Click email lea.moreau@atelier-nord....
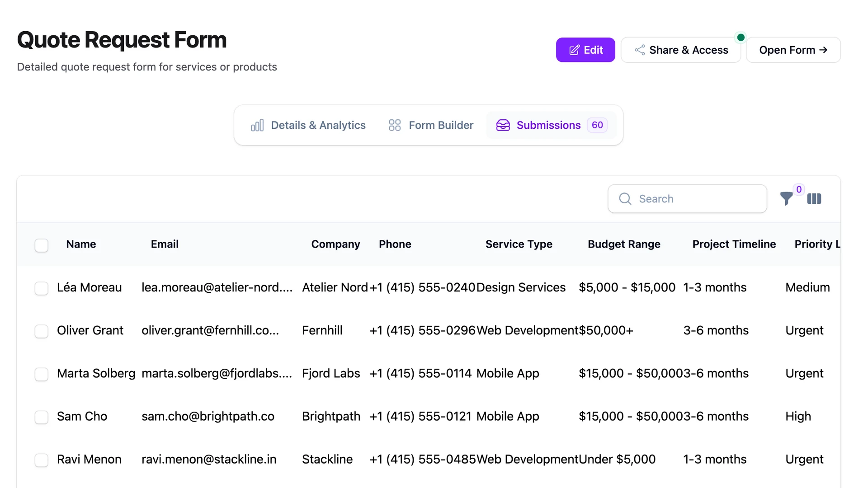 tap(217, 287)
